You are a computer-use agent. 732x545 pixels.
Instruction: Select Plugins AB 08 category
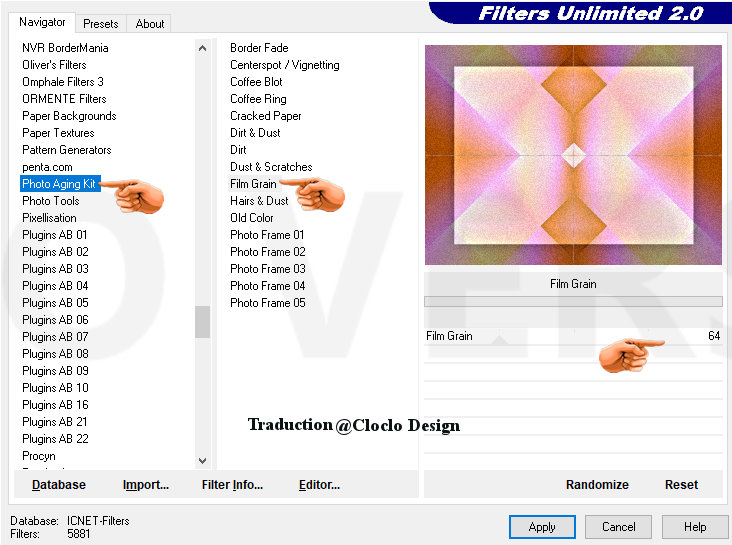[x=55, y=354]
